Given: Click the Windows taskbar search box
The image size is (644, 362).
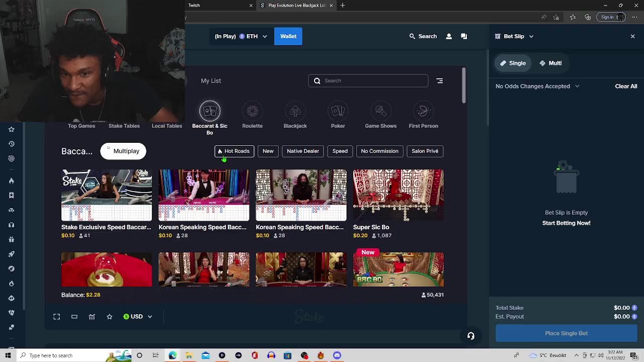Looking at the screenshot, I should (73, 355).
